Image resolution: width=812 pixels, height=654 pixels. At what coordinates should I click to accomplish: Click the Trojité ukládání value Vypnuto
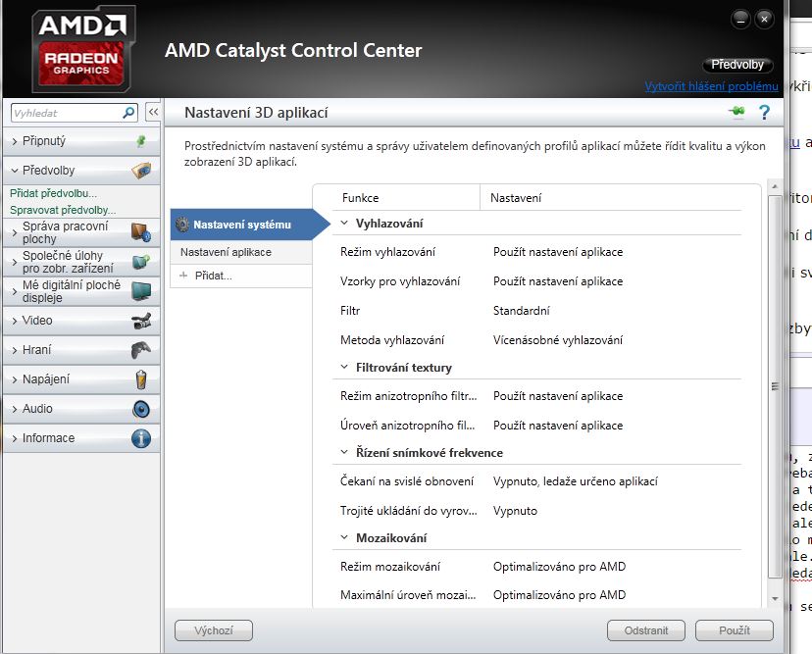[x=515, y=511]
